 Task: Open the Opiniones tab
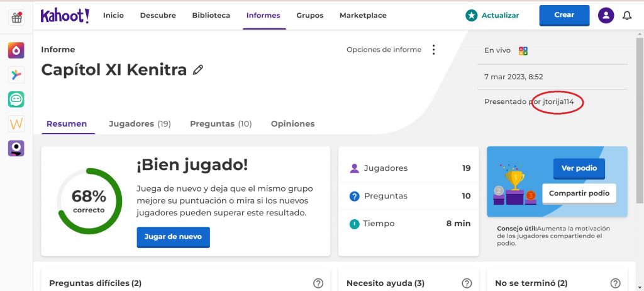click(292, 124)
